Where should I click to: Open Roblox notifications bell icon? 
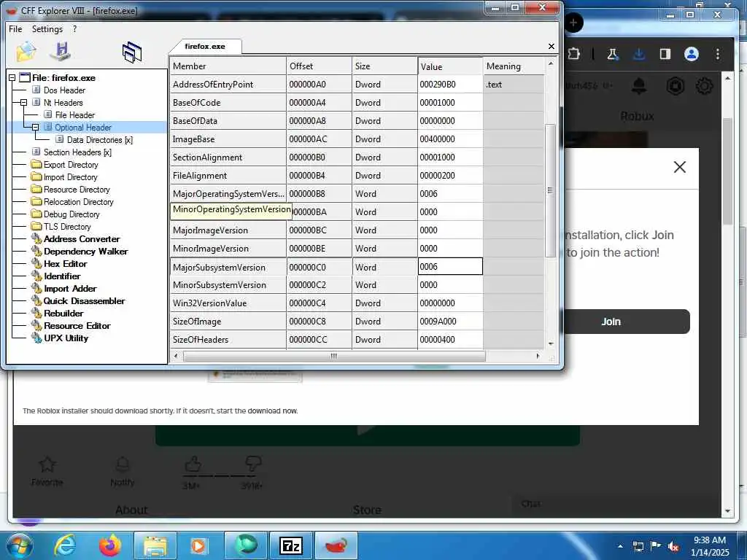click(639, 86)
